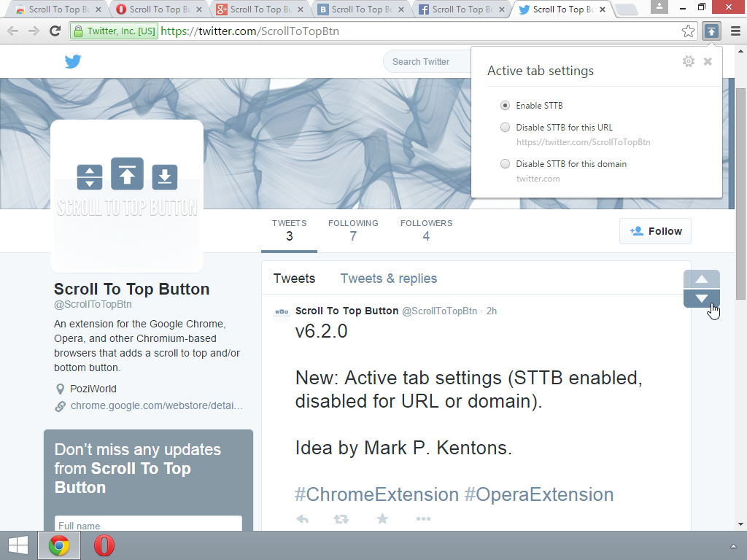Close the active Twitter tab
Viewport: 747px width, 560px height.
pos(603,9)
